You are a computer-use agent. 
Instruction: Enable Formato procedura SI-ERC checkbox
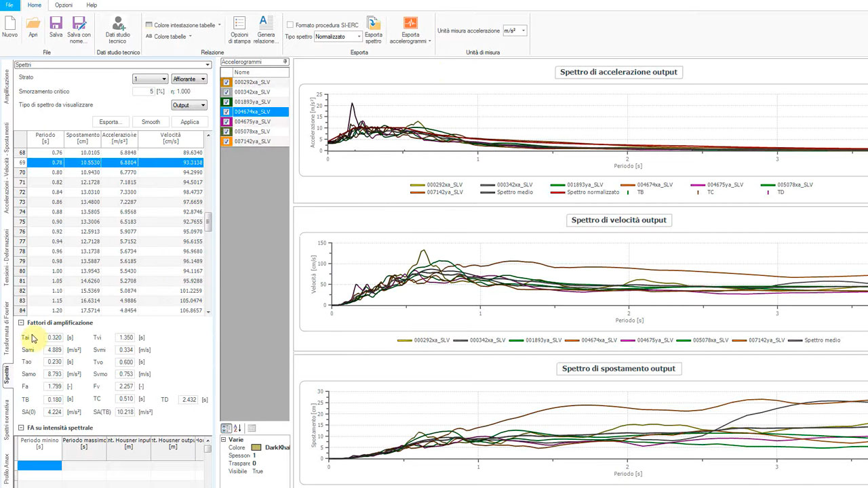[290, 25]
